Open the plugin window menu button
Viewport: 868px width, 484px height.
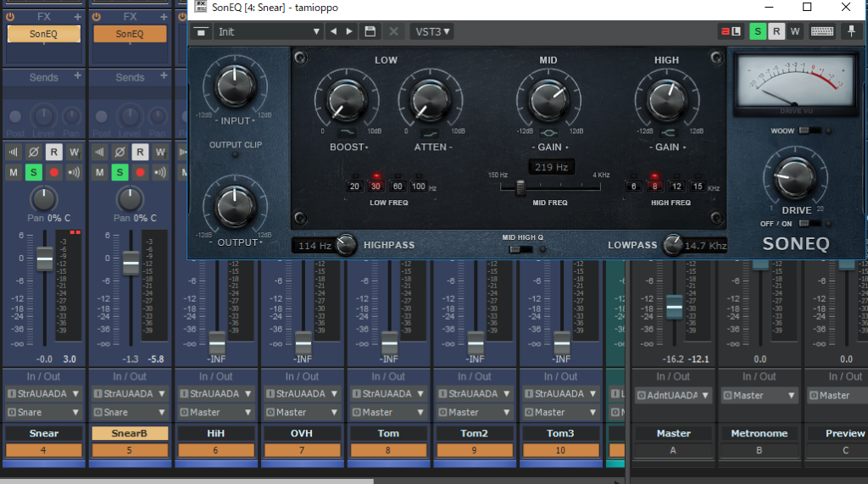[200, 31]
